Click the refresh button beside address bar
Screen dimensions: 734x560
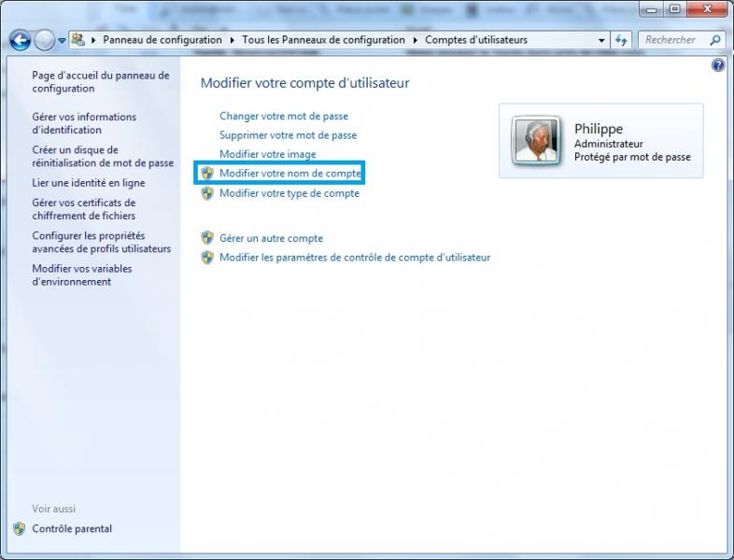click(623, 40)
